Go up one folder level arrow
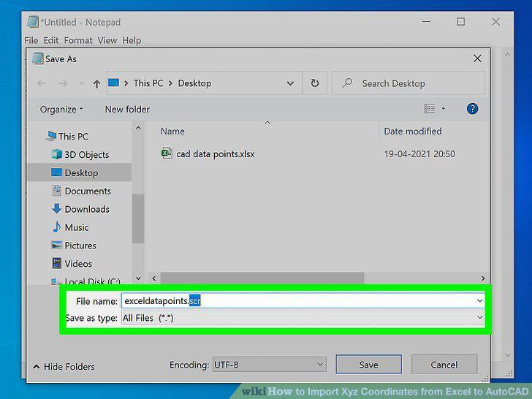The height and width of the screenshot is (399, 532). pos(96,83)
